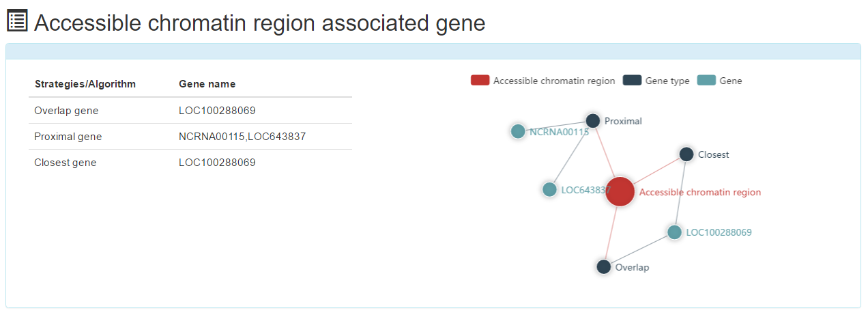Click the list icon beside the page title
Screen dimensions: 868x317
pos(17,21)
